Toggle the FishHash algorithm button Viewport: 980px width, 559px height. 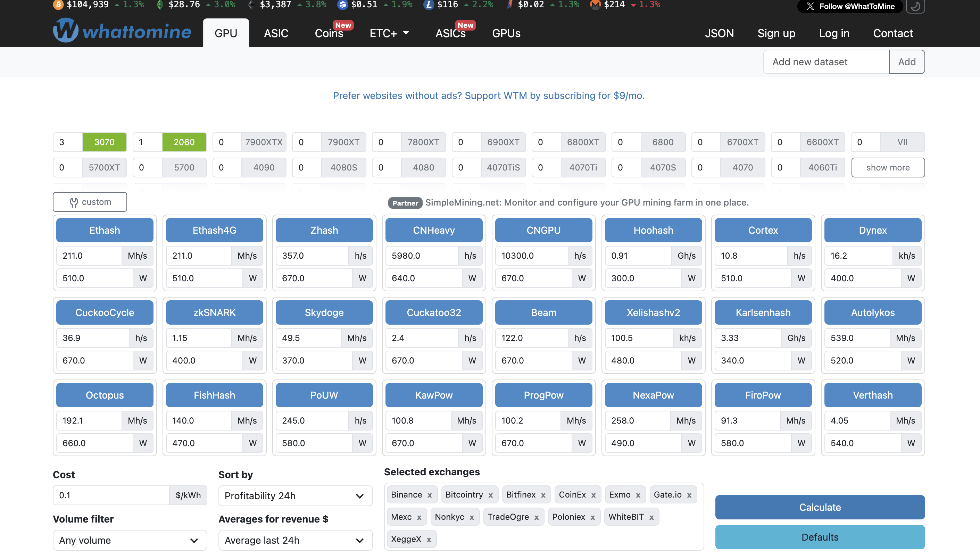point(214,395)
